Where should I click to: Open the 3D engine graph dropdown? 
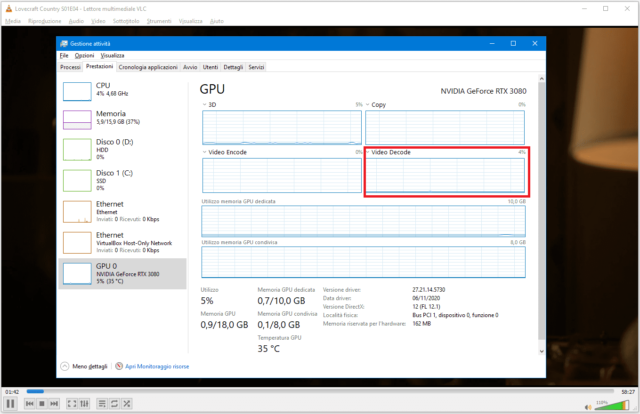point(205,104)
